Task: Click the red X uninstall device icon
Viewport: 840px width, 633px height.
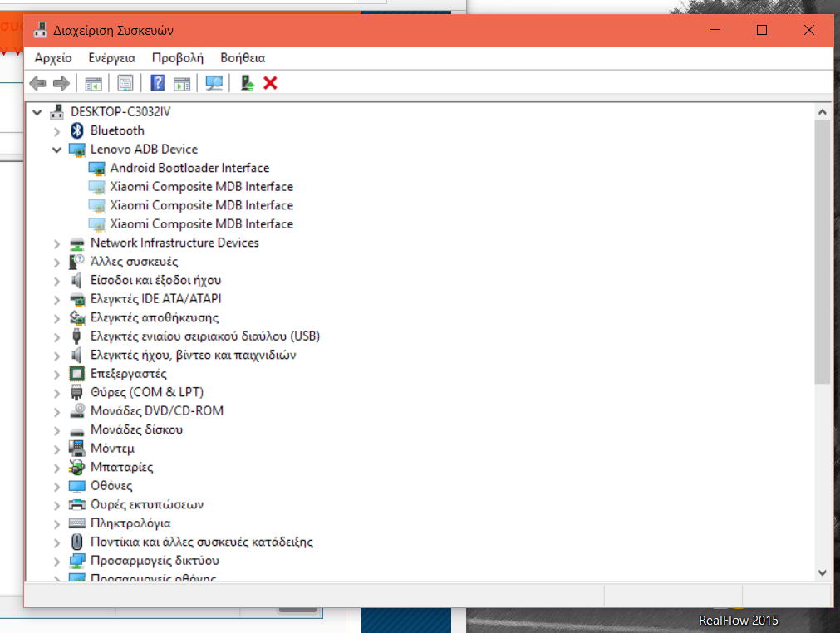Action: pos(270,83)
